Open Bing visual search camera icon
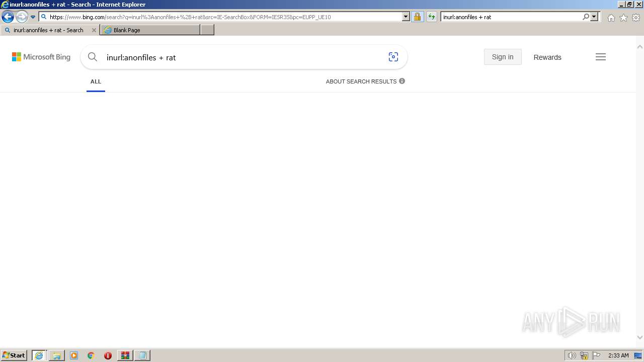644x362 pixels. click(393, 57)
